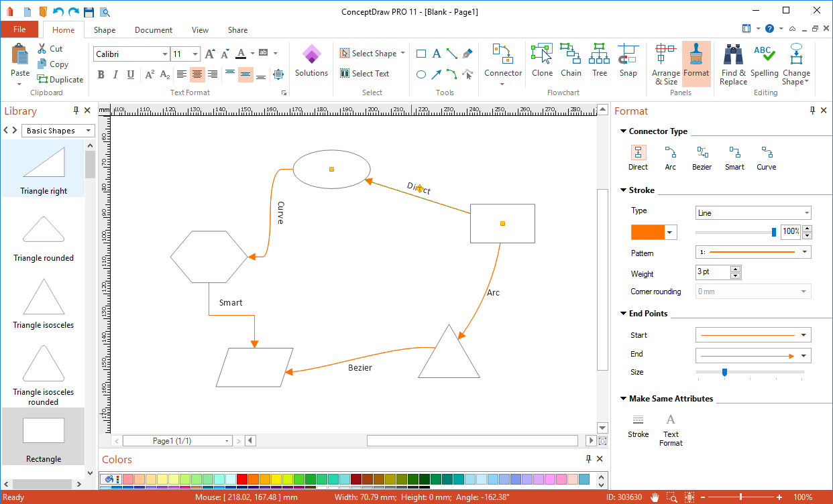Open the File menu
833x504 pixels.
pyautogui.click(x=19, y=29)
